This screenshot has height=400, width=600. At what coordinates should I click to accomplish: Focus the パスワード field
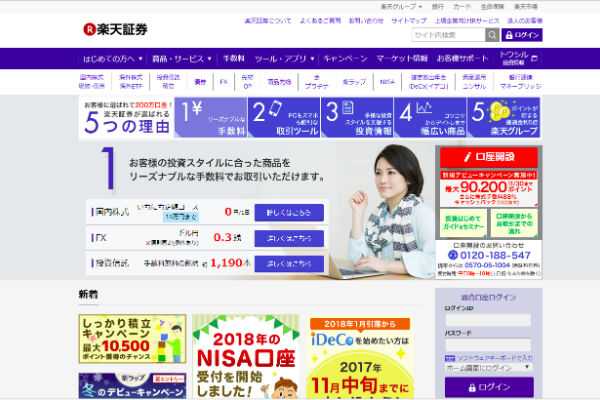[488, 345]
